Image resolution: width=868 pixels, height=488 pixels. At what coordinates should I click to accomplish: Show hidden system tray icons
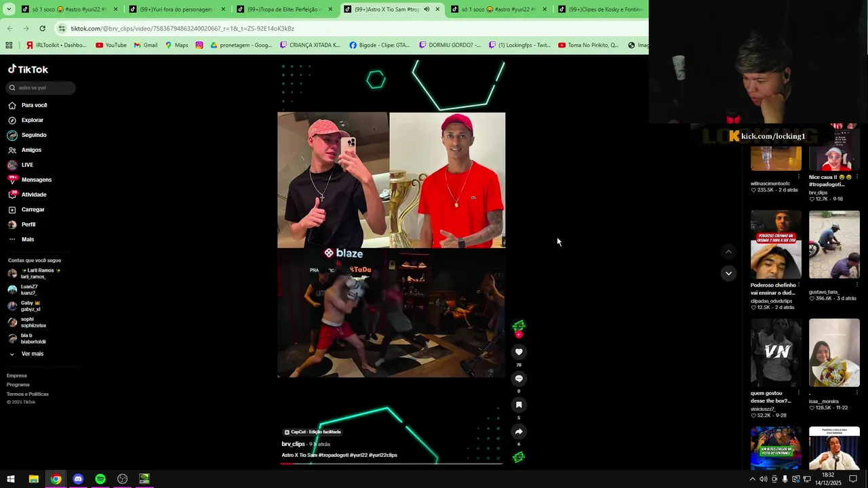(x=752, y=479)
